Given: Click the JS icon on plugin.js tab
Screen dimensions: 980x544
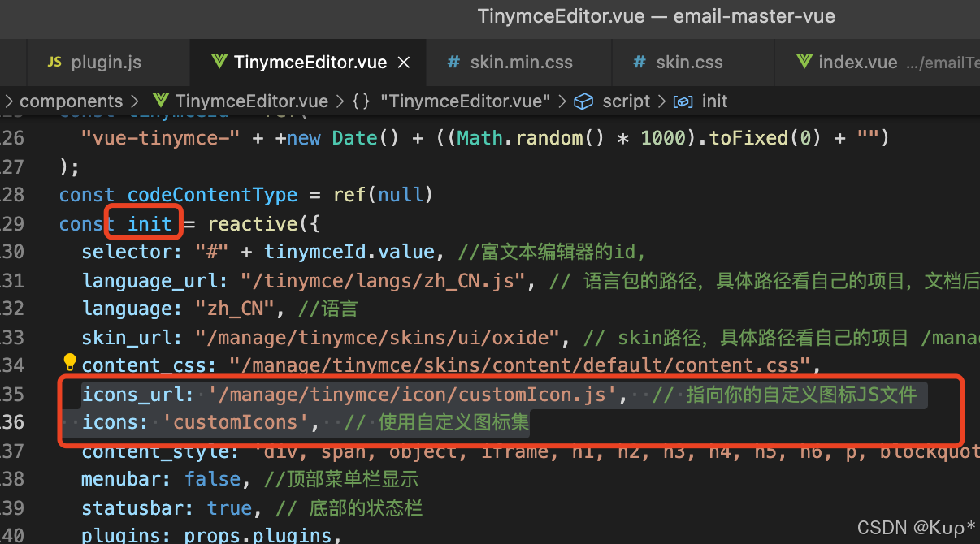Looking at the screenshot, I should pyautogui.click(x=54, y=62).
